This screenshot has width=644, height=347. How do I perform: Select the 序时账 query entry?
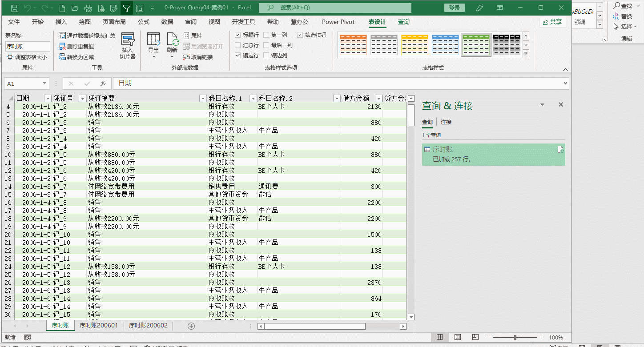(x=493, y=154)
